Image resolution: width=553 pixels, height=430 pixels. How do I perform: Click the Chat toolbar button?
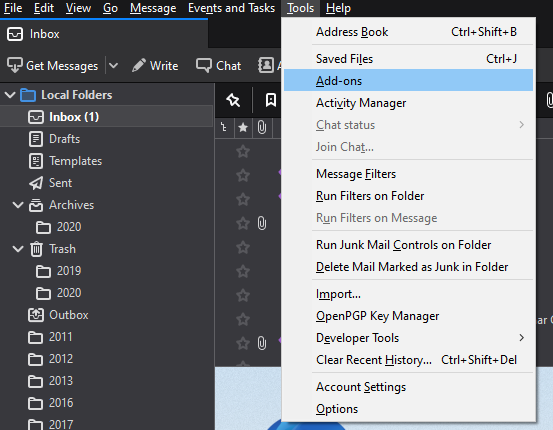[x=219, y=66]
